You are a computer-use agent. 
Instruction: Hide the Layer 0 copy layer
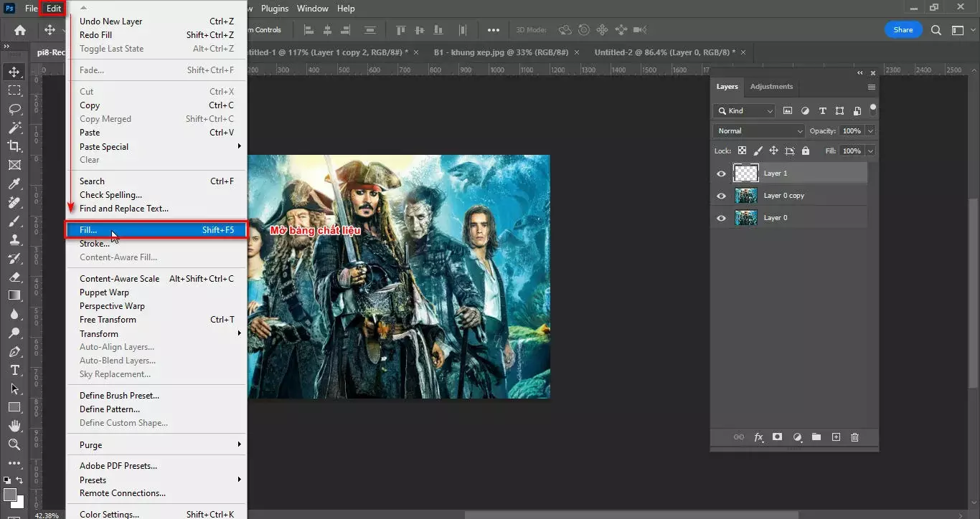coord(721,195)
